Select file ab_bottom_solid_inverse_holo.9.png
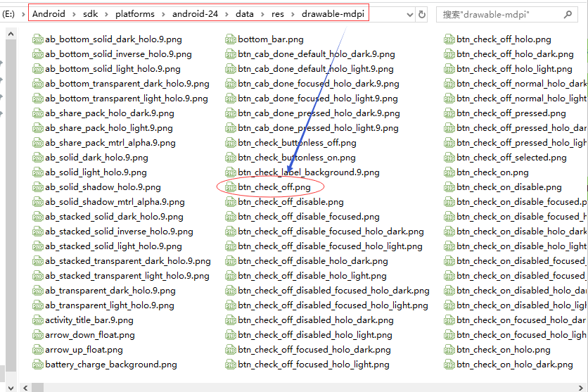 (x=112, y=54)
